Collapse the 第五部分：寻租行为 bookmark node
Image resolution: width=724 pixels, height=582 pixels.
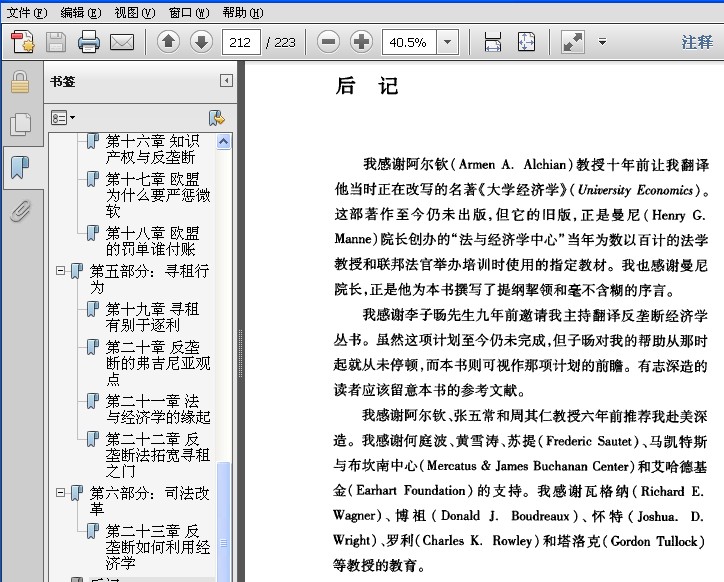pyautogui.click(x=61, y=271)
